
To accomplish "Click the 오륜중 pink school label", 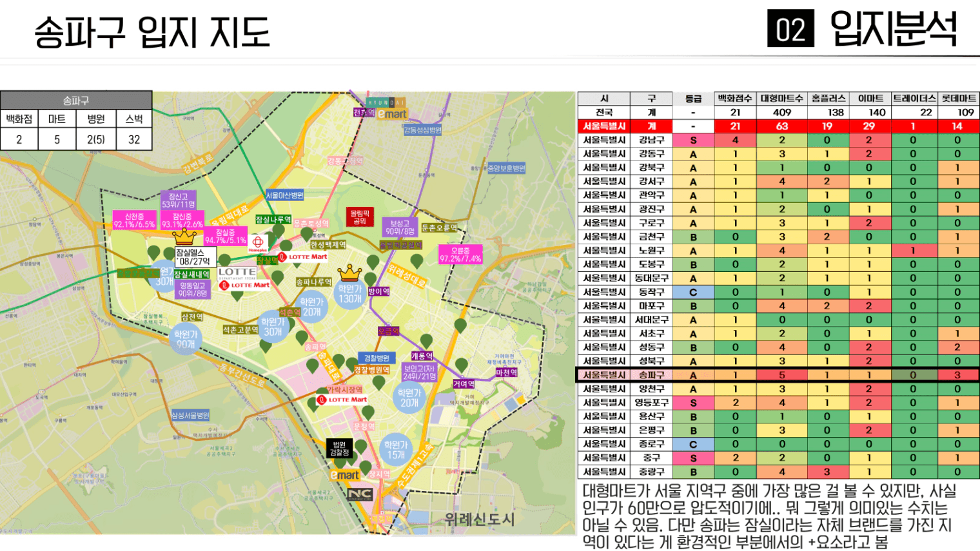I will pyautogui.click(x=460, y=255).
